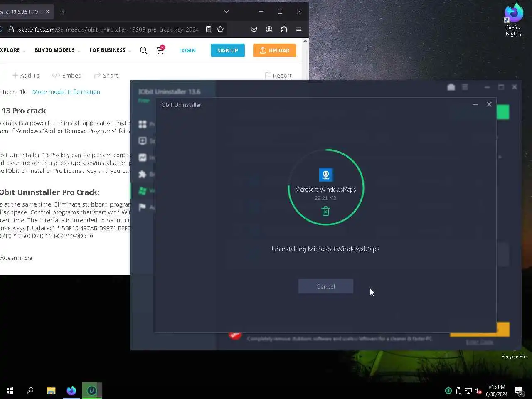Click the orange UPLOAD button
Image resolution: width=532 pixels, height=399 pixels.
pos(275,50)
